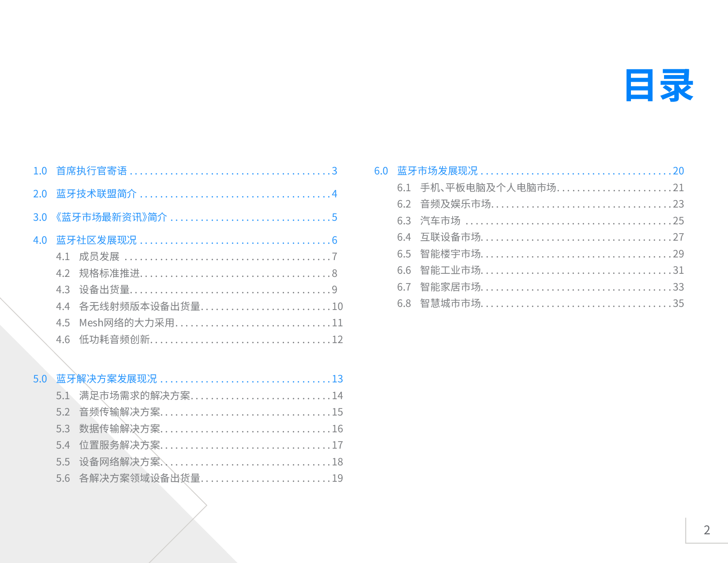Image resolution: width=728 pixels, height=563 pixels.
Task: Open section 1.0 首席执行官寄语
Action: (185, 171)
